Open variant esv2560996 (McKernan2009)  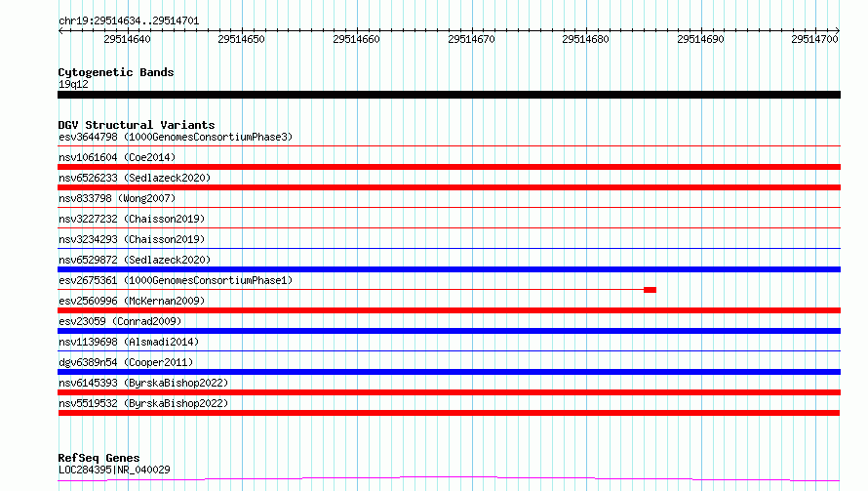click(x=132, y=301)
